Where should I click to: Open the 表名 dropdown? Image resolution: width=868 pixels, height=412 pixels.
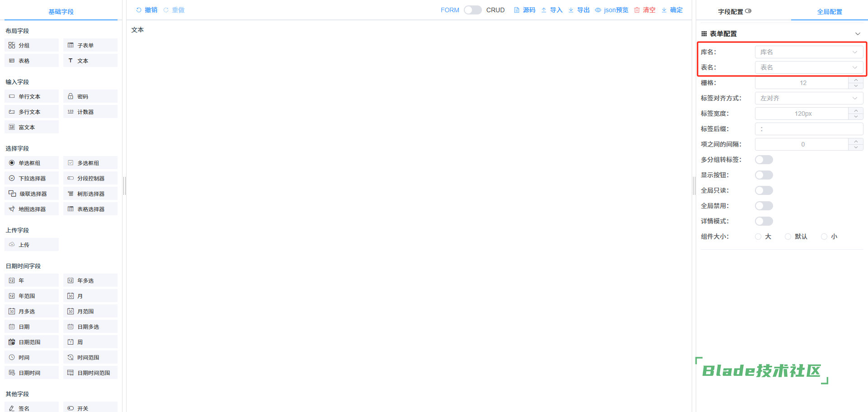coord(809,67)
